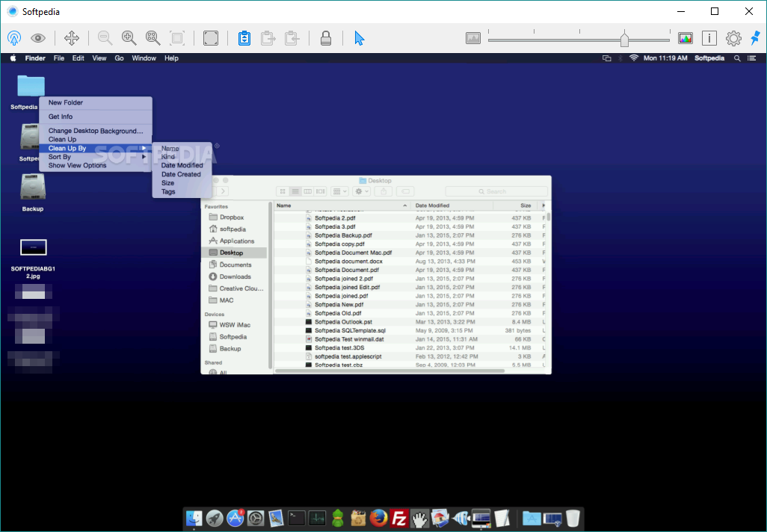
Task: Open the Spotlight search icon in menu bar
Action: pos(737,58)
